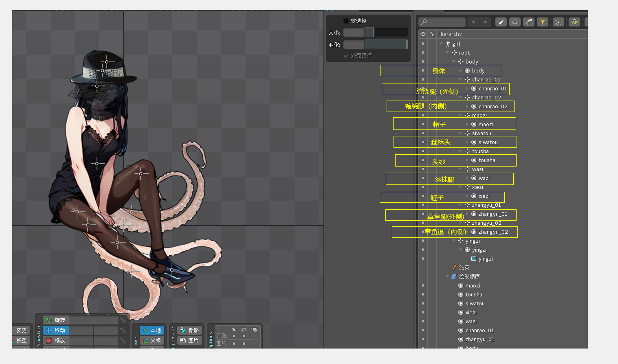Select the 约束 constraints tree item
This screenshot has width=618, height=364.
pos(464,268)
